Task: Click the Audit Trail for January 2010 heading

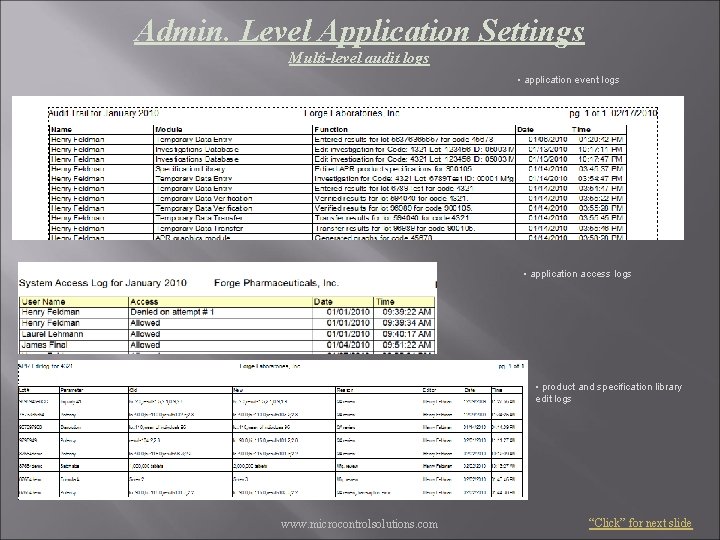Action: pos(104,113)
